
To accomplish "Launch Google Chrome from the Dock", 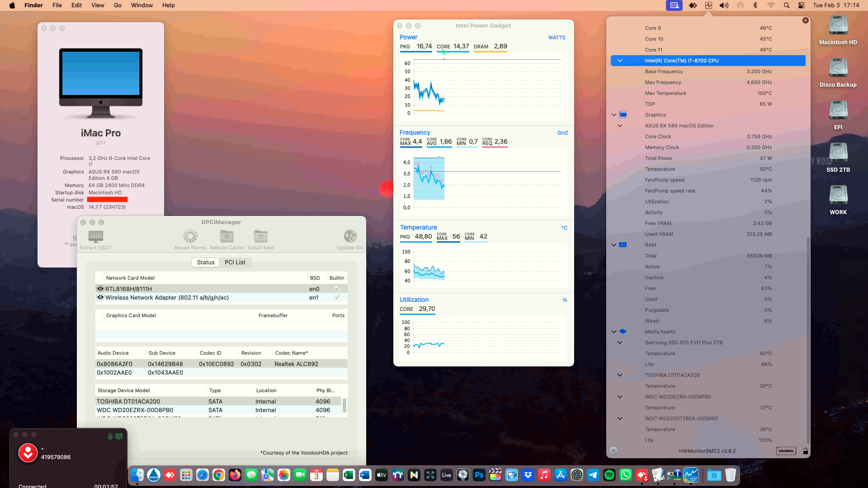I will tap(219, 475).
